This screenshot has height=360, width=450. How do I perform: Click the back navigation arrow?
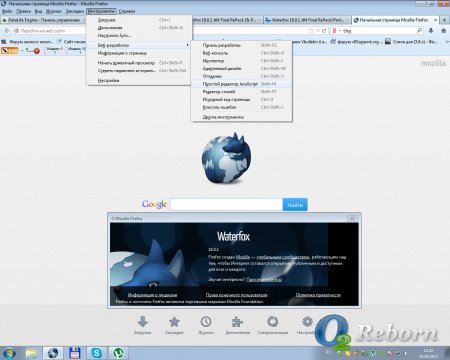[7, 31]
